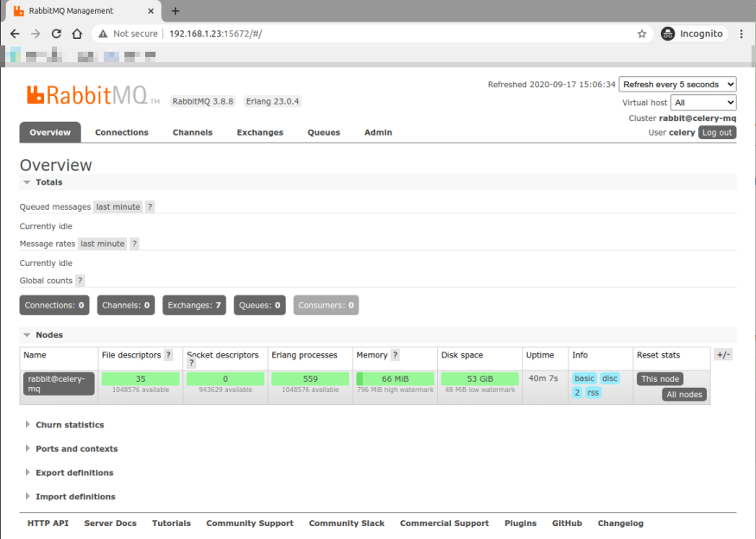Click the RabbitMQ logo icon
The image size is (756, 539).
click(x=34, y=94)
